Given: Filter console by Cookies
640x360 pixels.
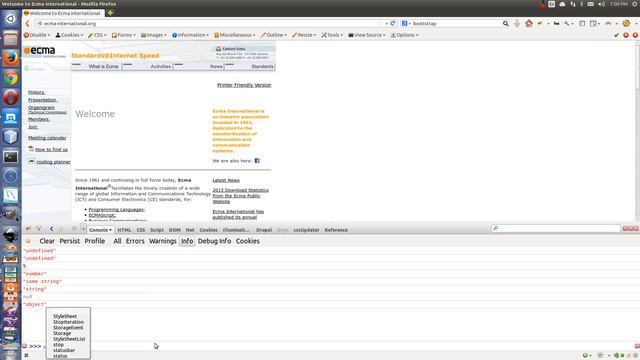Looking at the screenshot, I should [247, 241].
